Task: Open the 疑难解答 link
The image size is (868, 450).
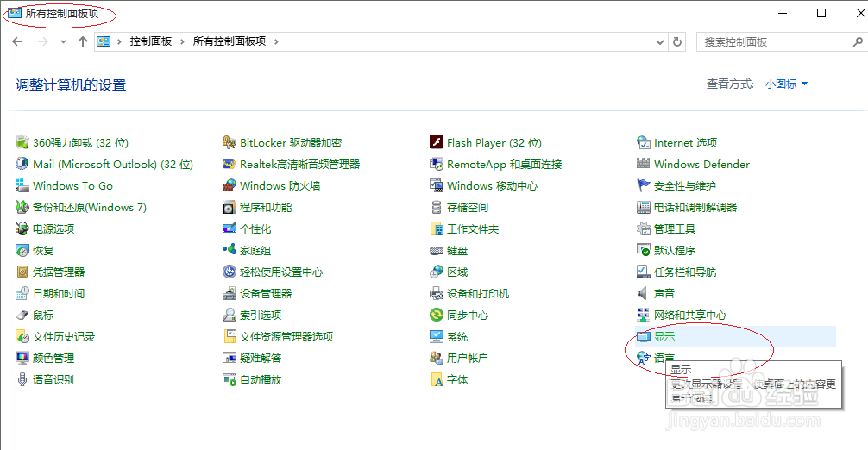Action: tap(261, 359)
